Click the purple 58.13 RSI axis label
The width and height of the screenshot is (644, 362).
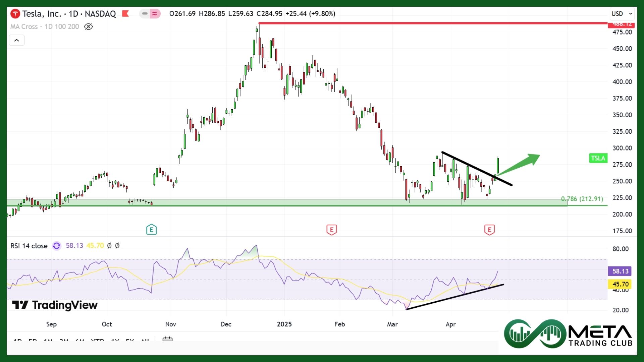[x=620, y=271]
